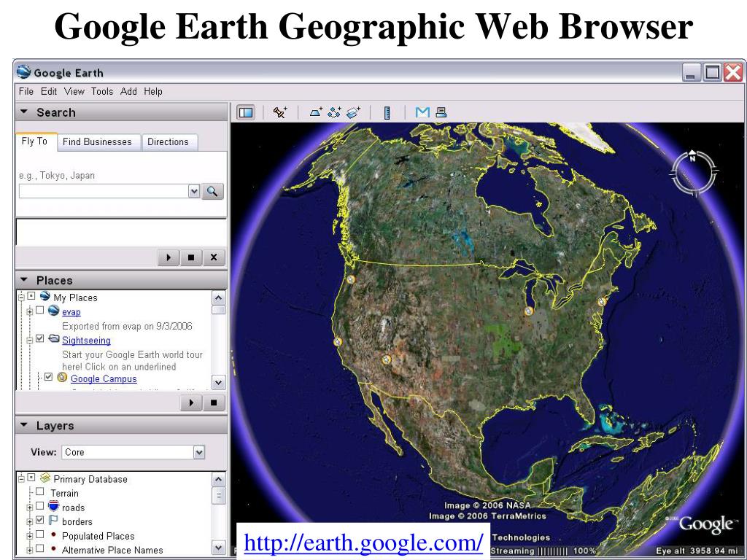Image resolution: width=747 pixels, height=560 pixels.
Task: Switch to the Find Businesses tab
Action: (97, 142)
